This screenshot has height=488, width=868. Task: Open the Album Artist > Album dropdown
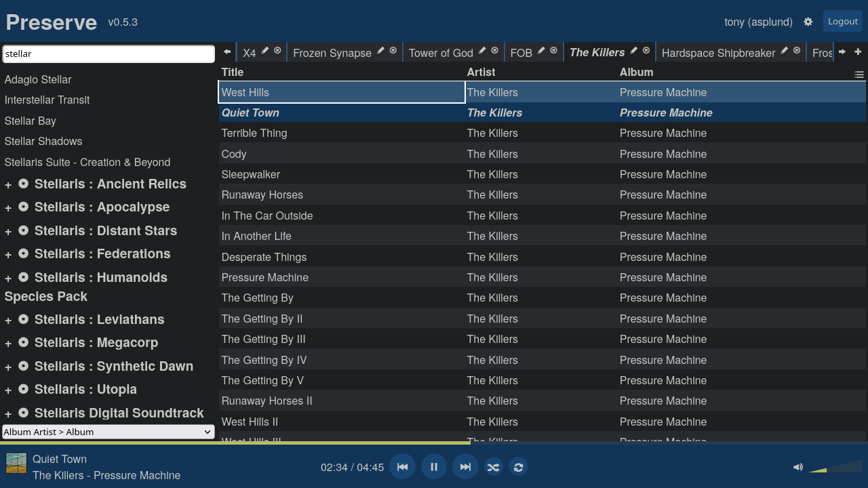coord(108,432)
